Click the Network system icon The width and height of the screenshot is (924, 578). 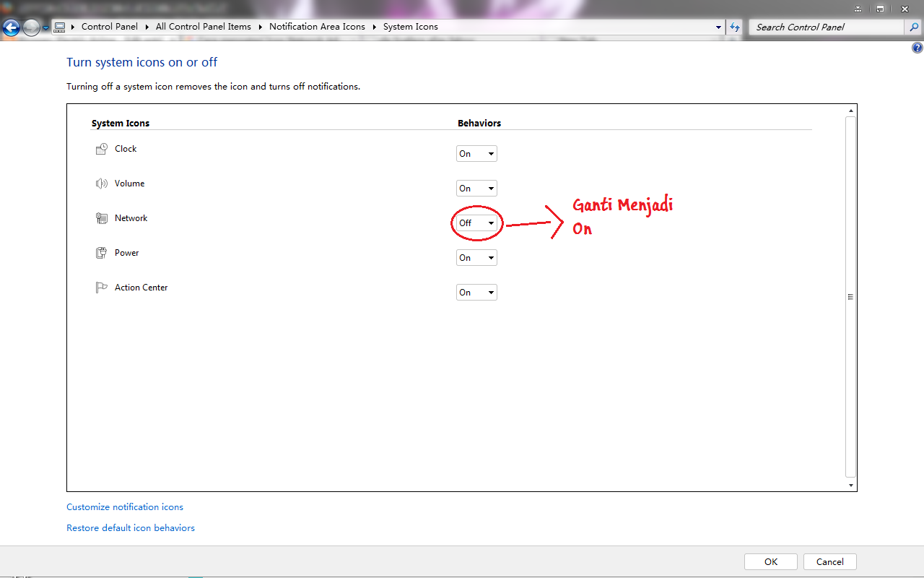pyautogui.click(x=102, y=217)
